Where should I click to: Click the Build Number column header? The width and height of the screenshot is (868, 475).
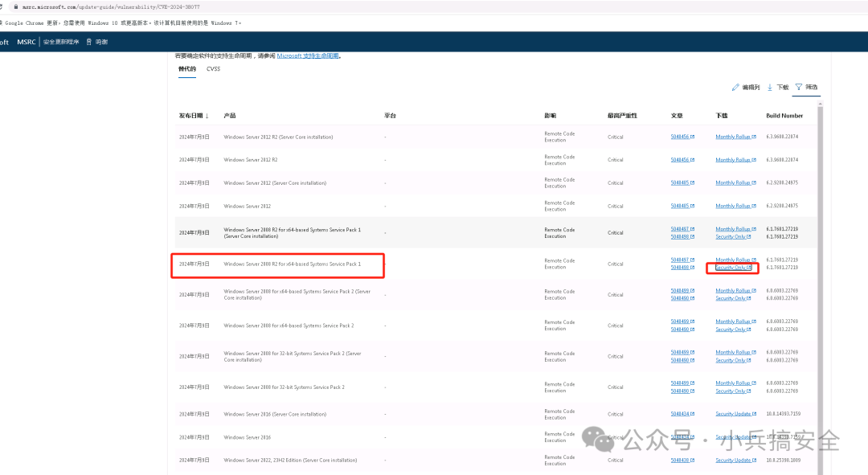pos(784,116)
